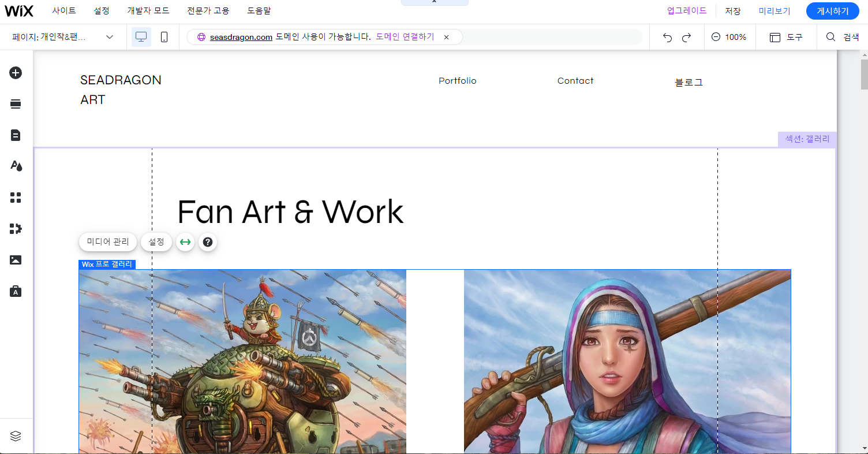Save the site with 저장
The image size is (868, 454).
click(733, 10)
